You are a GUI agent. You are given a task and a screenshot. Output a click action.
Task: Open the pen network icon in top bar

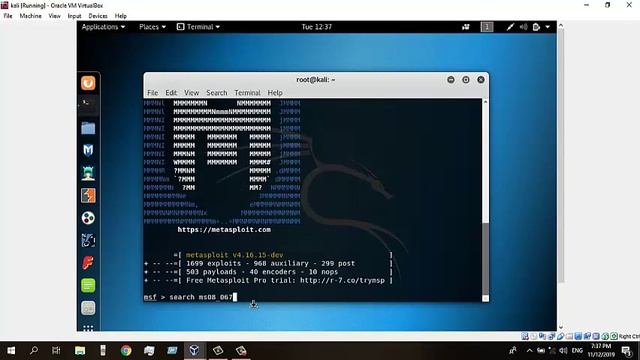pyautogui.click(x=510, y=27)
